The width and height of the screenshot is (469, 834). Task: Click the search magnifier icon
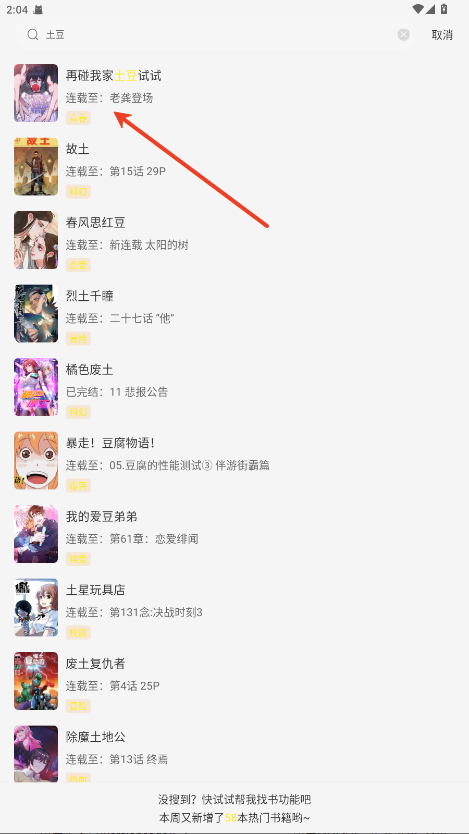(33, 35)
